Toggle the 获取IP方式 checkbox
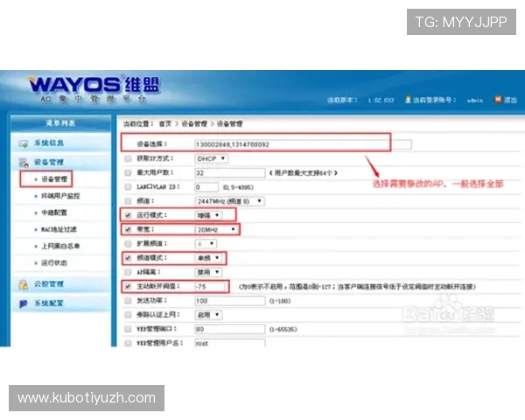This screenshot has height=420, width=525. click(128, 158)
